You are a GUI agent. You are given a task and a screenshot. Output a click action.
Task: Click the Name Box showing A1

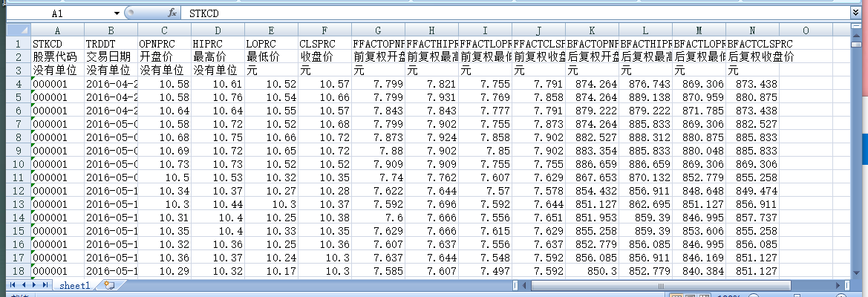point(57,13)
